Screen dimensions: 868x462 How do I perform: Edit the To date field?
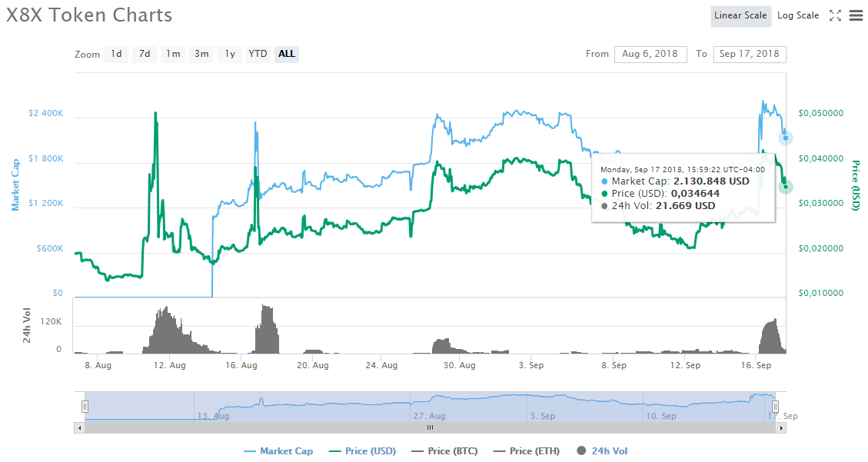[x=750, y=55]
